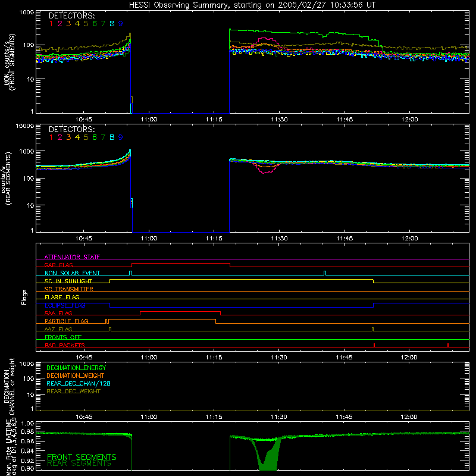This screenshot has height=476, width=476.
Task: Click the 10:45 tick label under front segments plot
Action: [84, 120]
